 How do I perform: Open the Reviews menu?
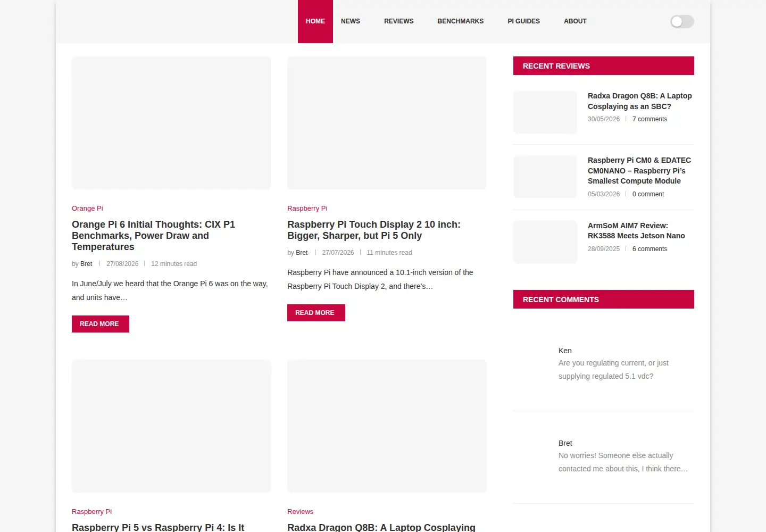399,21
